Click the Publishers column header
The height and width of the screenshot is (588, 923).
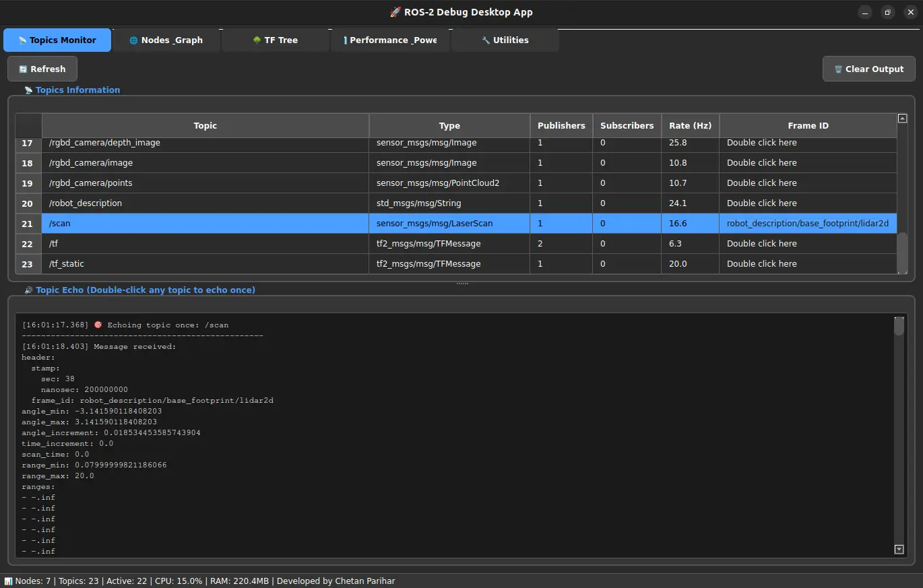pos(561,126)
